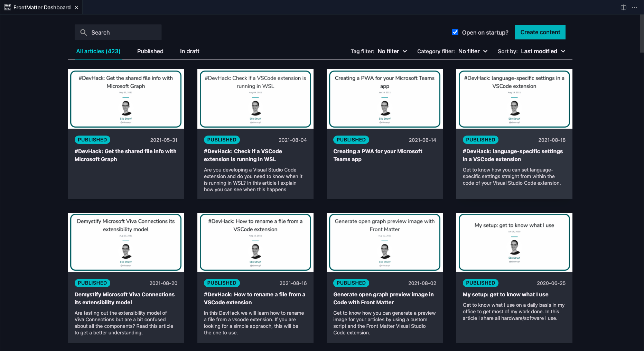
Task: Switch to the Published tab
Action: (150, 51)
